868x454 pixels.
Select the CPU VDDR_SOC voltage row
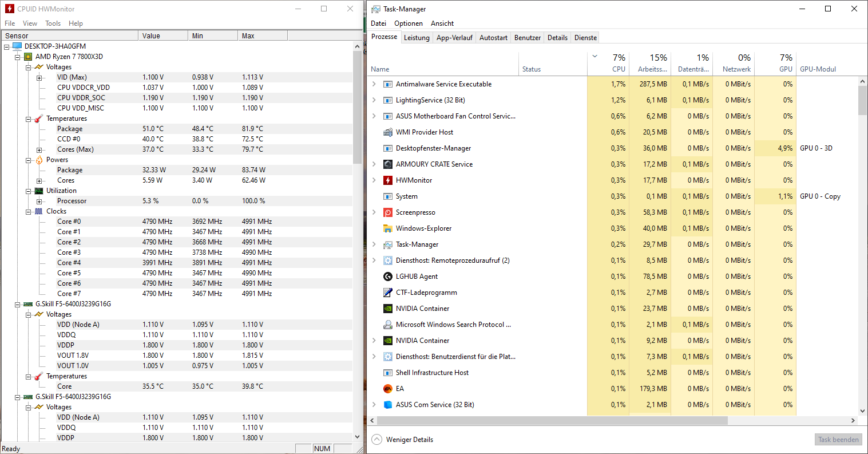[x=176, y=98]
